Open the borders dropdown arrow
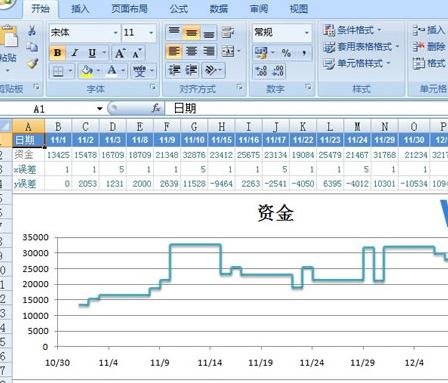This screenshot has height=383, width=448. pos(70,71)
